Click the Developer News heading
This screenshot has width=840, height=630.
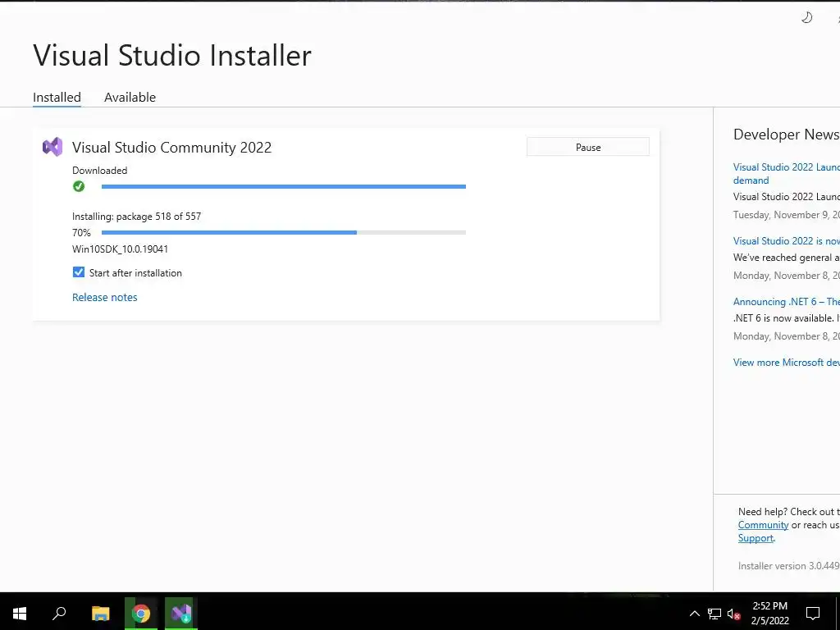[x=786, y=135]
